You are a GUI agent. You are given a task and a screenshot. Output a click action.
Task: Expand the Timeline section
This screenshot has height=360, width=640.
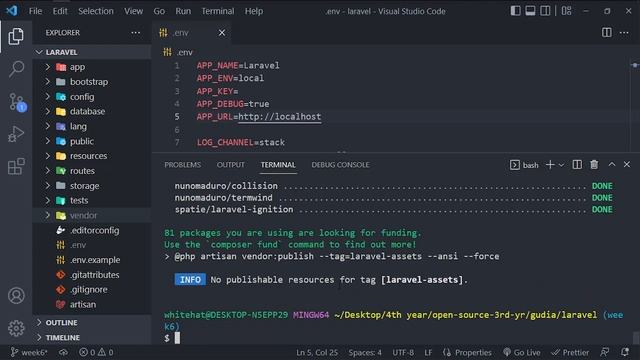click(x=92, y=338)
